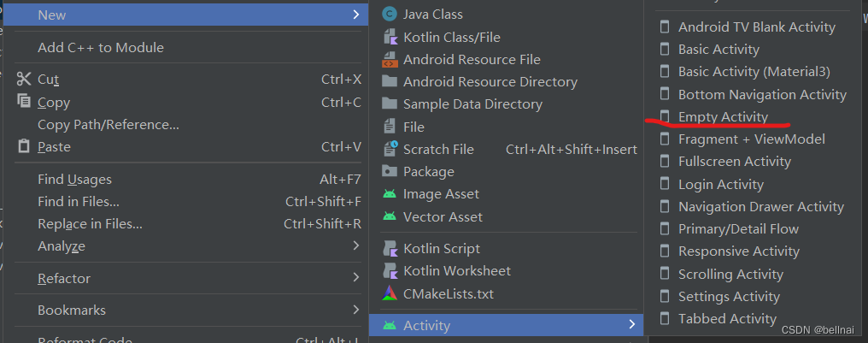Image resolution: width=868 pixels, height=343 pixels.
Task: Click the Ctrl+X shortcut text
Action: 341,80
